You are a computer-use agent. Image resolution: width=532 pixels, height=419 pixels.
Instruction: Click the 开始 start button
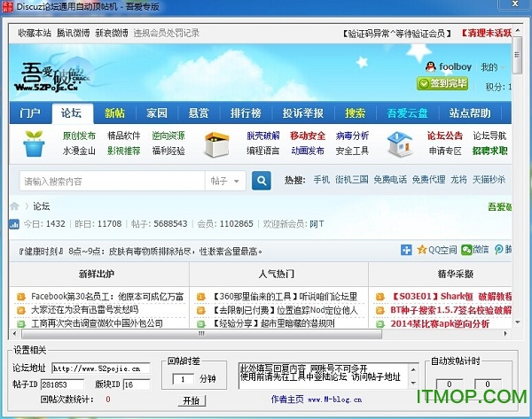click(x=192, y=400)
